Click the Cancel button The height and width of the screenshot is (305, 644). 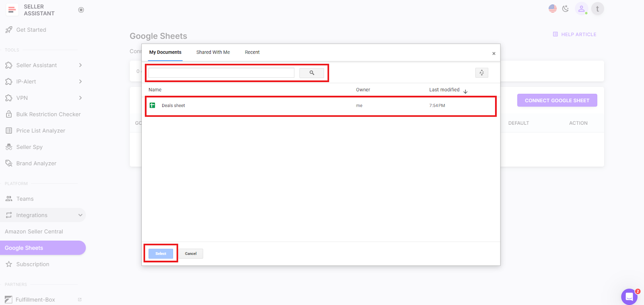point(191,253)
